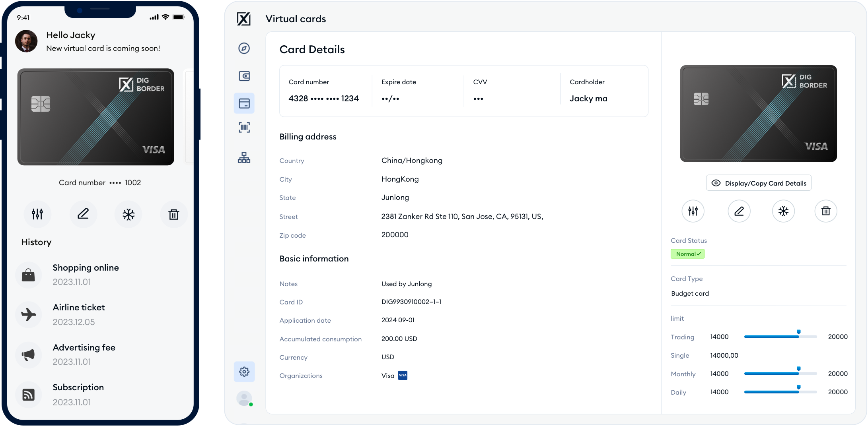This screenshot has height=426, width=868.
Task: Click the Trading limit slider handle
Action: click(798, 333)
